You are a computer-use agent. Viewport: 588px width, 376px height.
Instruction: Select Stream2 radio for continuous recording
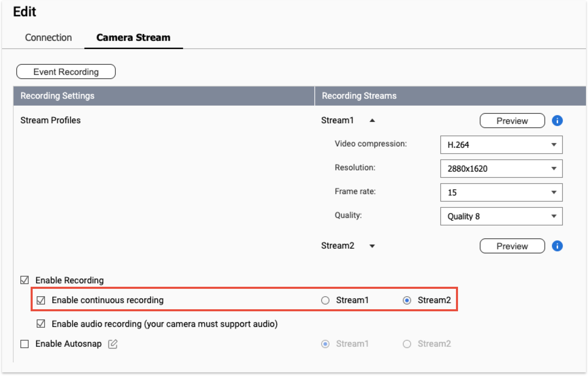click(x=407, y=300)
